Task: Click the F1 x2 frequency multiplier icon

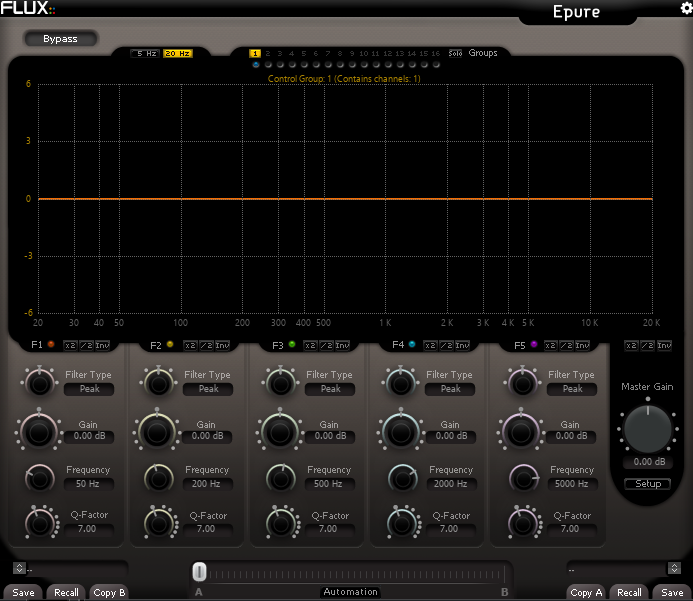Action: [70, 345]
